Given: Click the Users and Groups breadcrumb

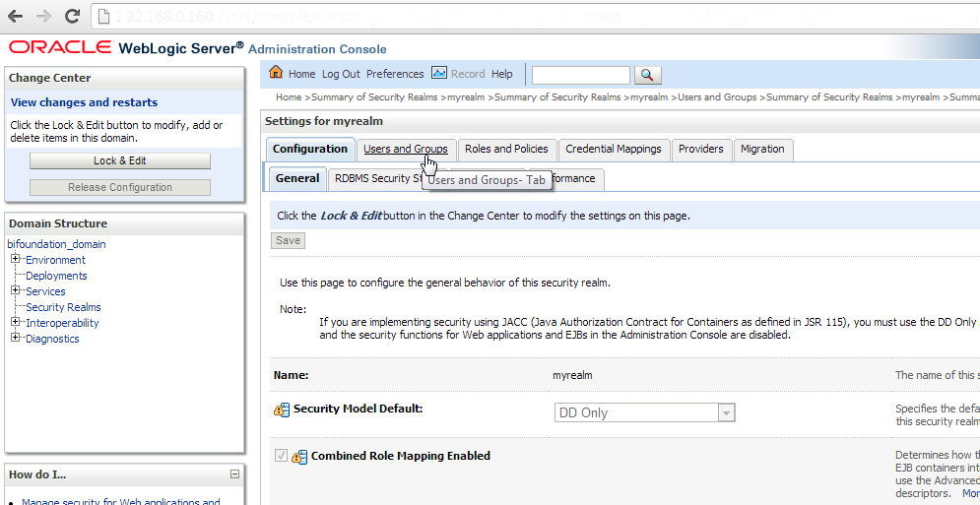Looking at the screenshot, I should (x=717, y=96).
